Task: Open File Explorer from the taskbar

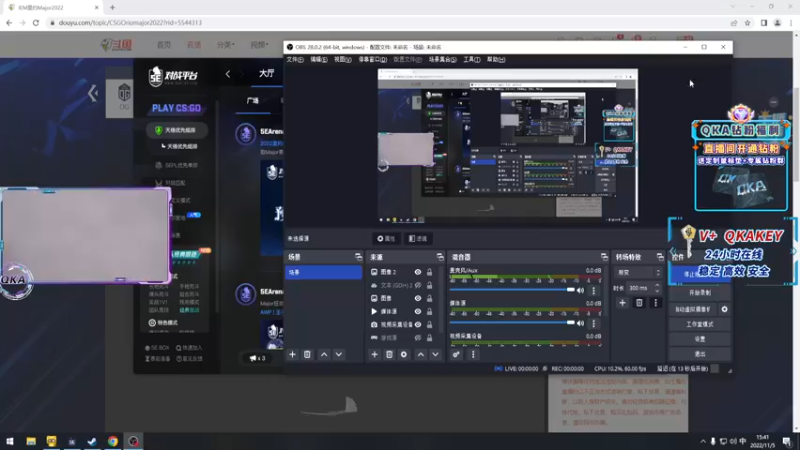Action: click(31, 441)
